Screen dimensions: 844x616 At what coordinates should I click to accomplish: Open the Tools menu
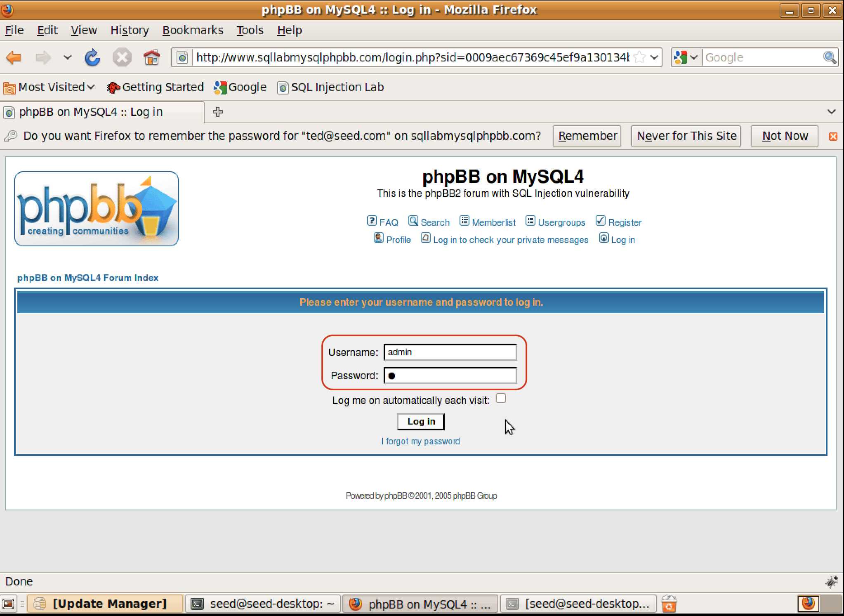coord(250,30)
